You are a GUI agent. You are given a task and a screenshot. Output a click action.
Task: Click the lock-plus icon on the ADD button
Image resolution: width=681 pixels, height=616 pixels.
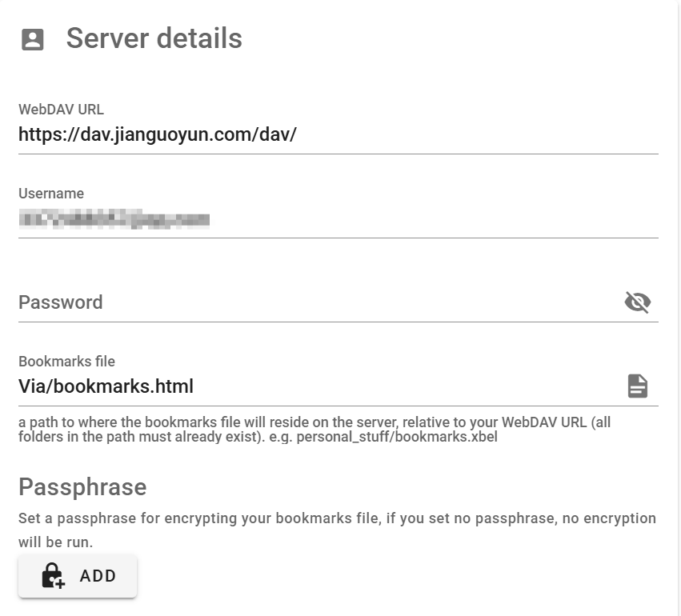54,576
